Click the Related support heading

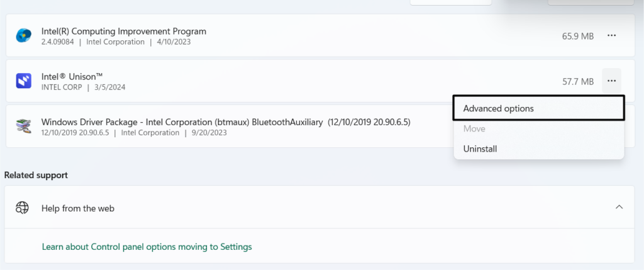point(36,175)
